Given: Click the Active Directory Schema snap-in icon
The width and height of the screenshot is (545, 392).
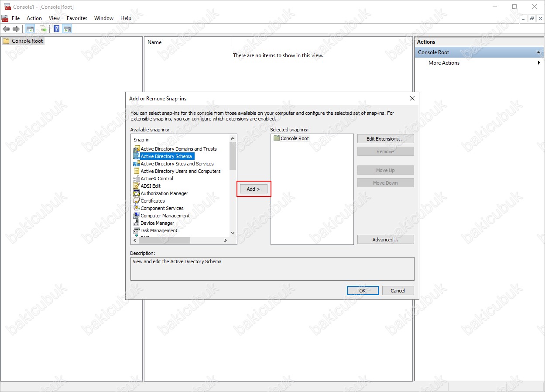Looking at the screenshot, I should pyautogui.click(x=137, y=156).
